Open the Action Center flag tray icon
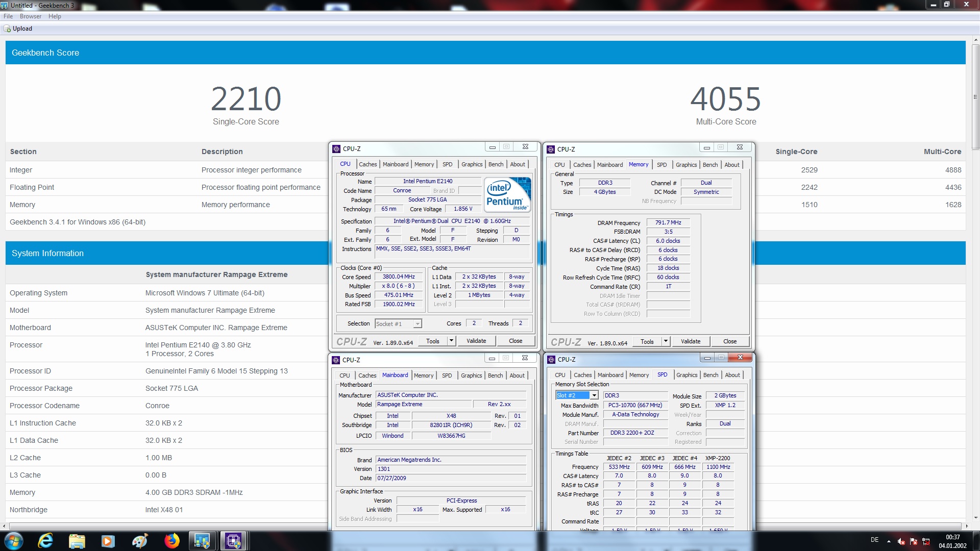 914,541
